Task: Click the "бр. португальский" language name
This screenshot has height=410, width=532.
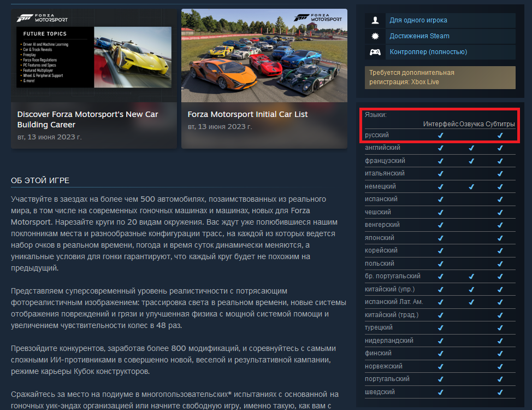Action: [393, 276]
